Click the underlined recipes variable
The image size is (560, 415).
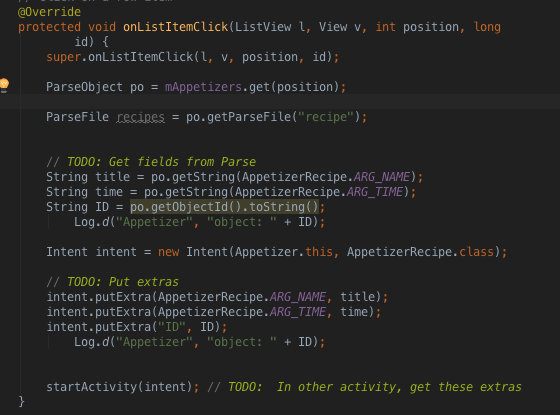coord(141,117)
